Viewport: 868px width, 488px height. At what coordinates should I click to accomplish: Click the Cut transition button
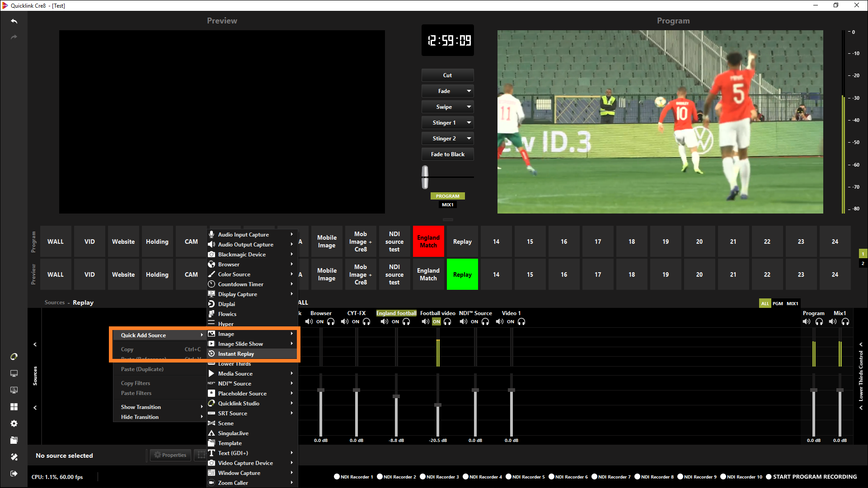(447, 75)
